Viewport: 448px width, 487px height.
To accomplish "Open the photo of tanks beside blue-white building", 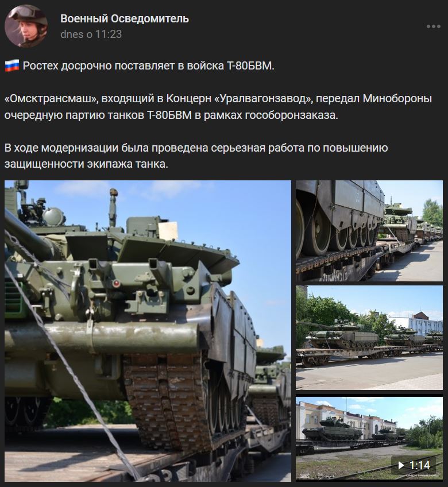I will point(369,338).
